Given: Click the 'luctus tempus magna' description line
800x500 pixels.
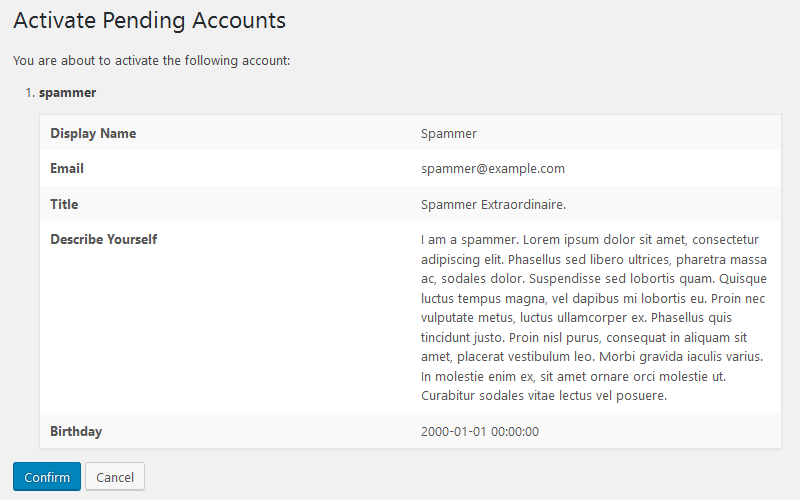Looking at the screenshot, I should [593, 298].
